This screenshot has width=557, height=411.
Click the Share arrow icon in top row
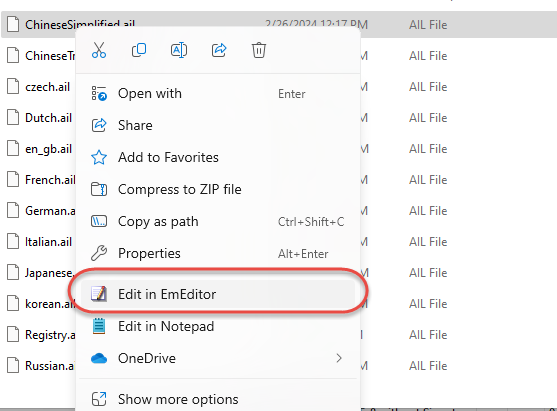219,50
